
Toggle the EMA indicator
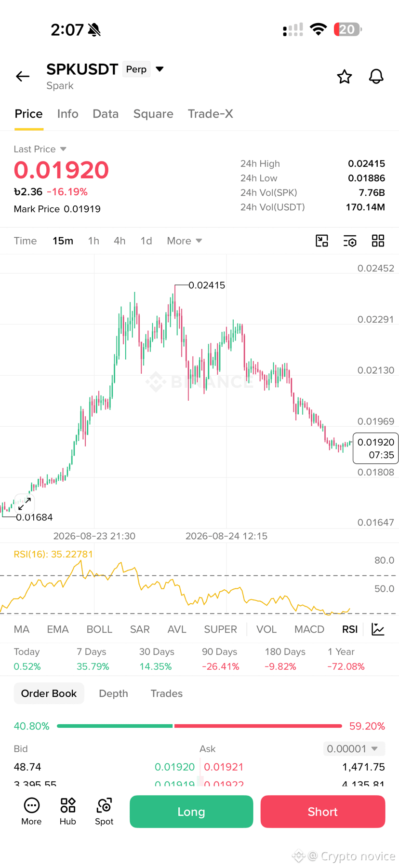[x=58, y=629]
